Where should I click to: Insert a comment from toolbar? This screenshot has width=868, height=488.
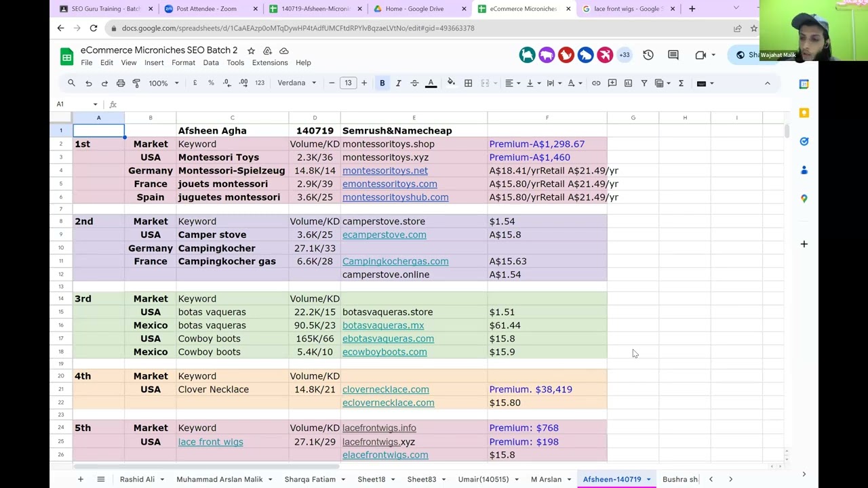(x=612, y=83)
